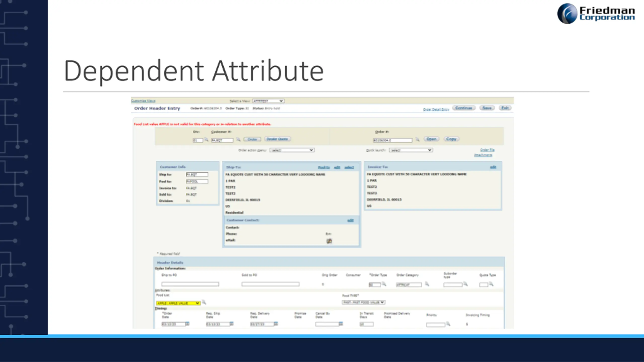Open the Quote Type lookup magnifier

(x=491, y=284)
